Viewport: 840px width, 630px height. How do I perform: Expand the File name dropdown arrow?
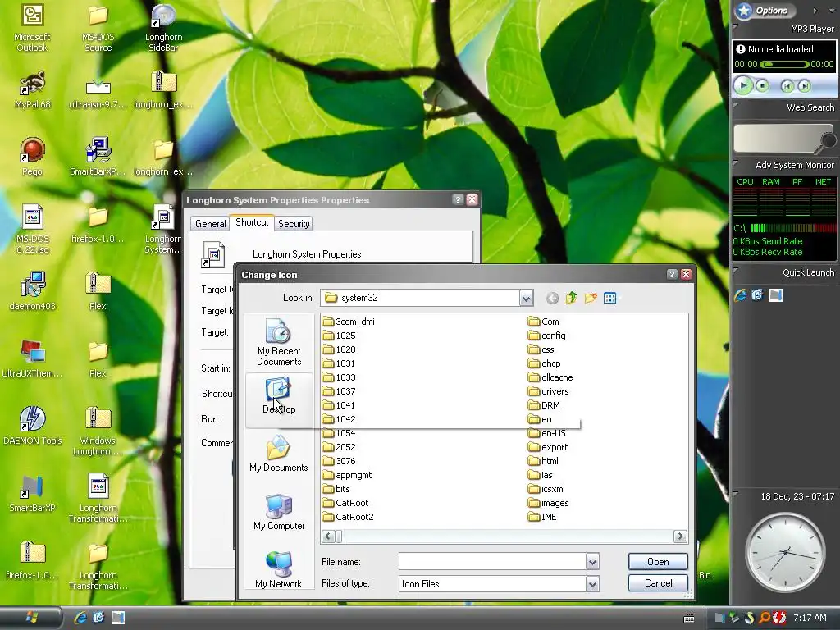coord(592,561)
